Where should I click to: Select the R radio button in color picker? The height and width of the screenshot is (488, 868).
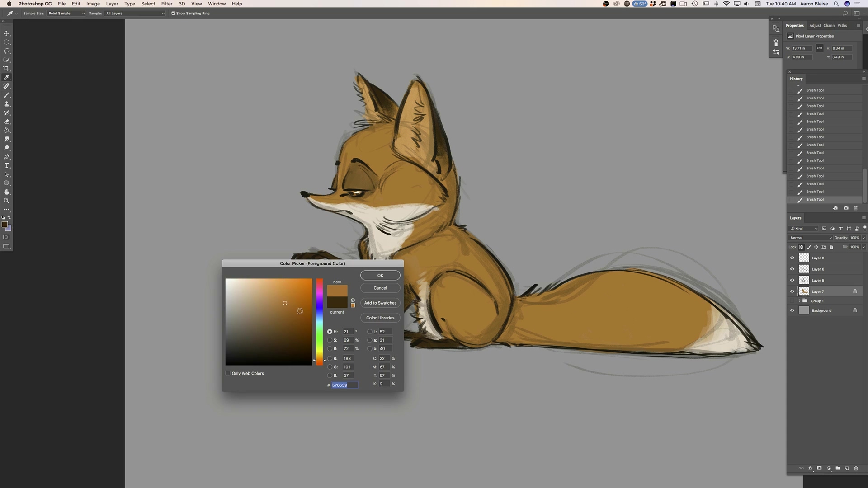(330, 358)
